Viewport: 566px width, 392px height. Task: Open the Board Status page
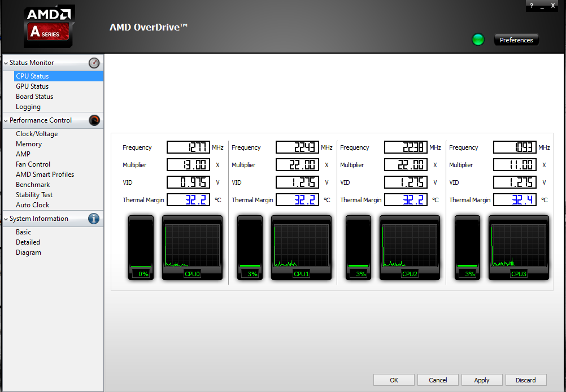(x=34, y=97)
